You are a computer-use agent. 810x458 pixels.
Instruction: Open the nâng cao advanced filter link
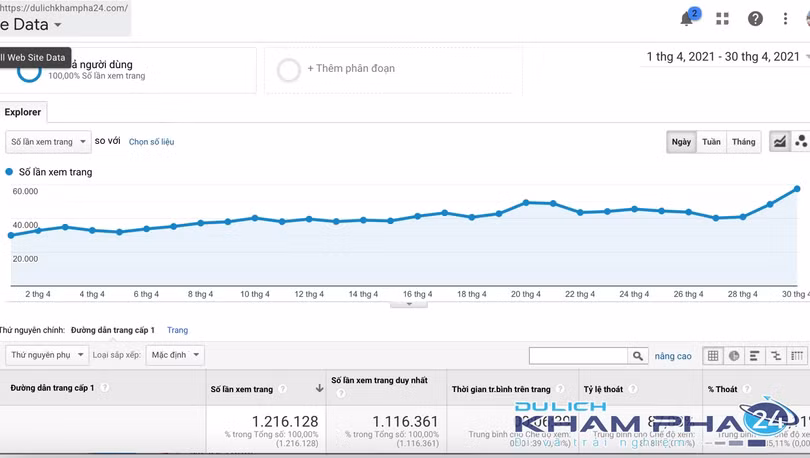[x=673, y=356]
